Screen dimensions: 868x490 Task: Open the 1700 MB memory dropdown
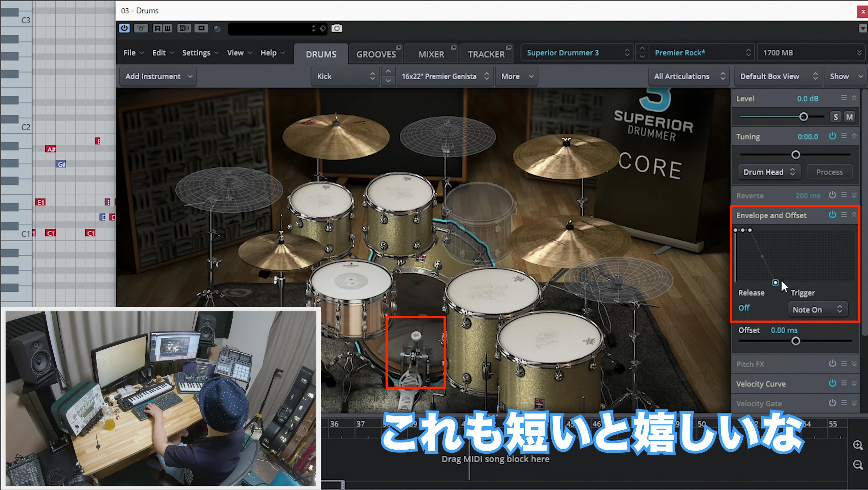click(811, 53)
